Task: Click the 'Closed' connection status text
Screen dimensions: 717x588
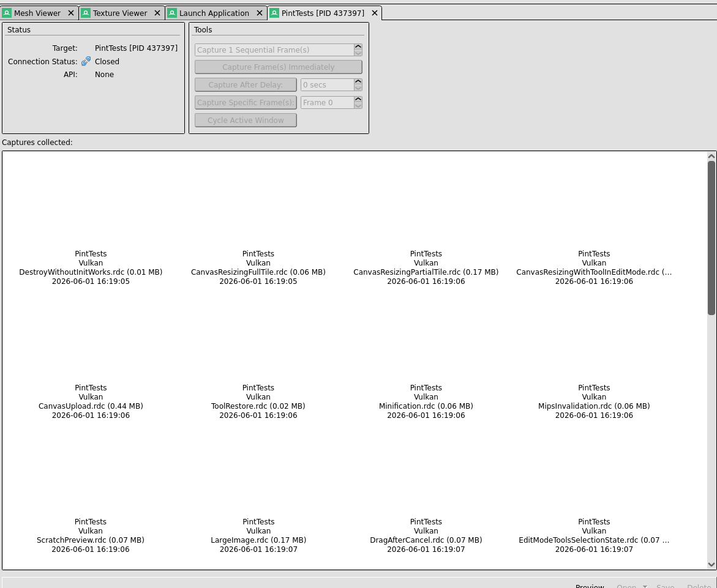Action: [x=107, y=61]
